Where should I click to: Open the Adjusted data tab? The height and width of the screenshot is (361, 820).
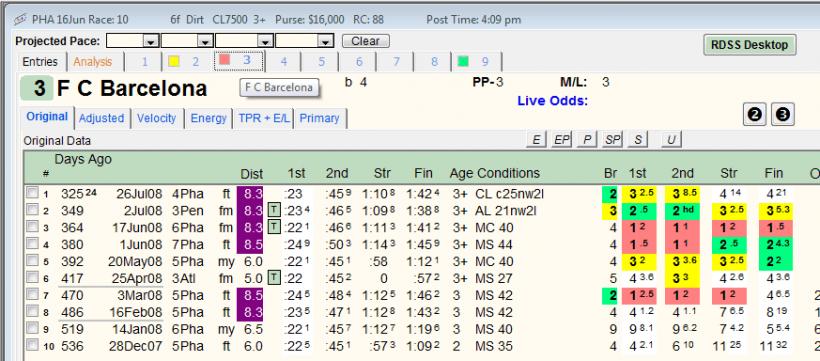101,118
